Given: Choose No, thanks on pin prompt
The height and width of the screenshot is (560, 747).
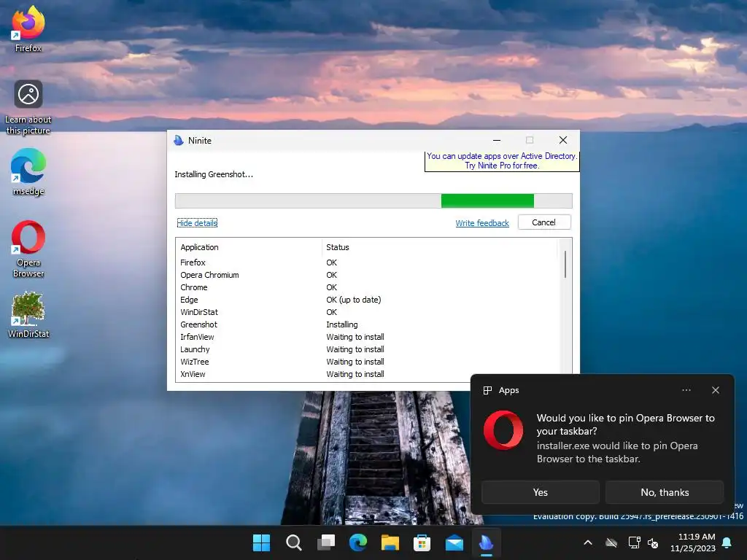Looking at the screenshot, I should (x=665, y=492).
